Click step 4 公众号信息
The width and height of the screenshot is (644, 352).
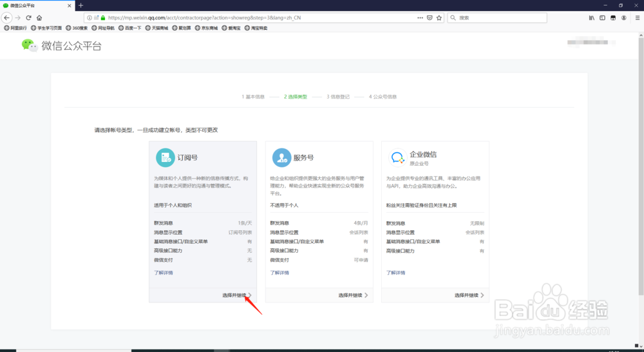point(383,97)
